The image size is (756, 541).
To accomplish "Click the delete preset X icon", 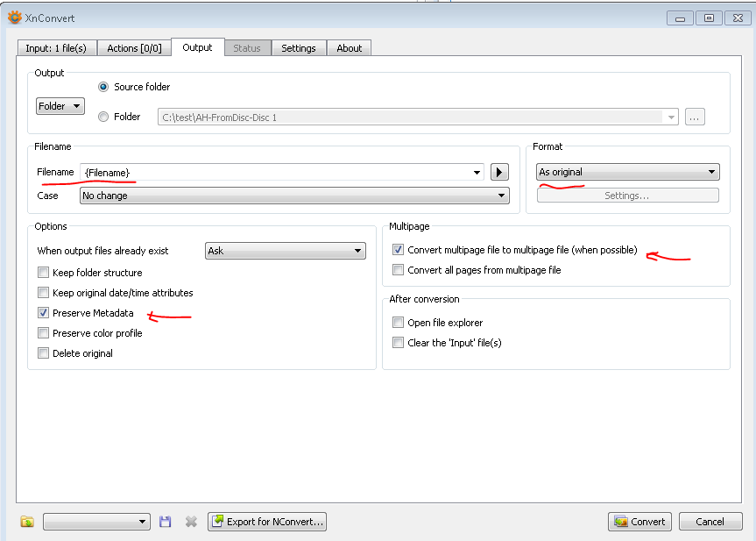I will point(191,522).
